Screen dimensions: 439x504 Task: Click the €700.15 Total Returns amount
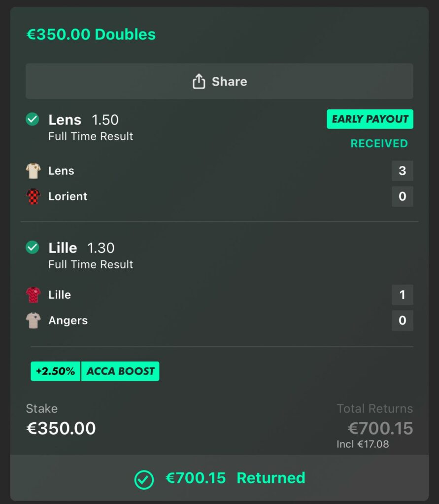click(x=380, y=428)
